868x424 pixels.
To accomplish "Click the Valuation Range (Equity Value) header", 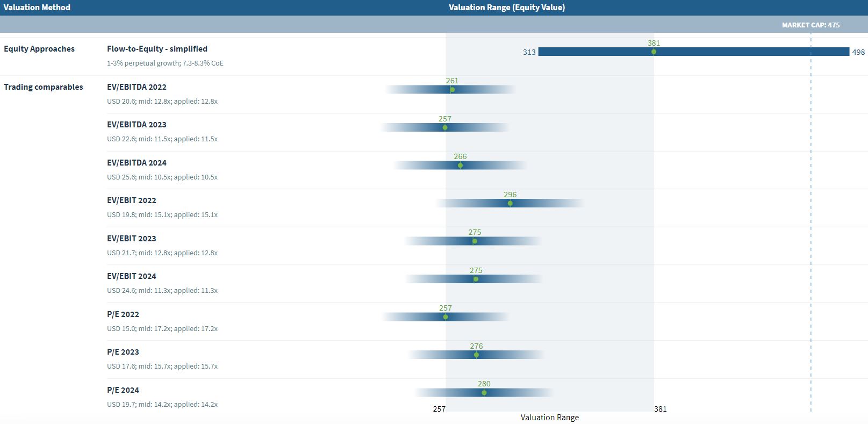I will pyautogui.click(x=506, y=8).
